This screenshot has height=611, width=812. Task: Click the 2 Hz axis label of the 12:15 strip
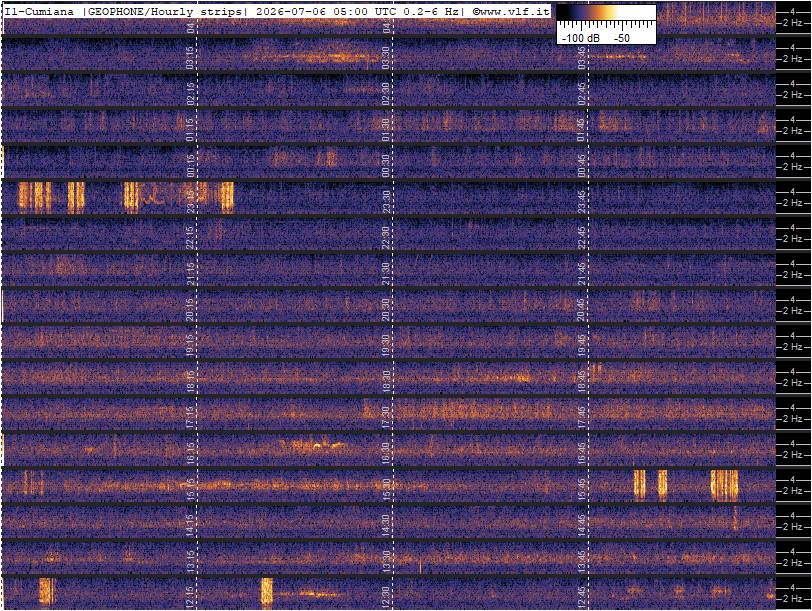tap(793, 599)
